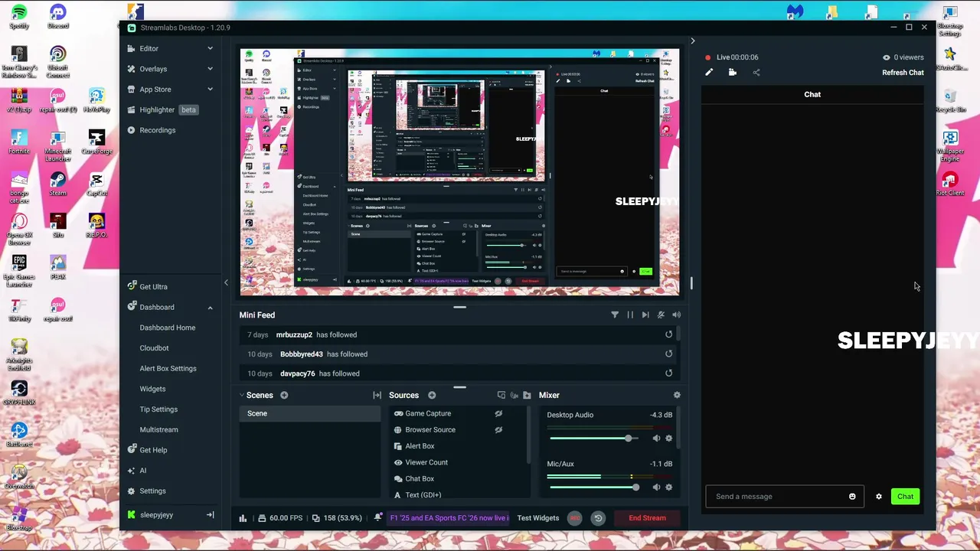980x551 pixels.
Task: Select the Viewer Count source
Action: pyautogui.click(x=426, y=462)
